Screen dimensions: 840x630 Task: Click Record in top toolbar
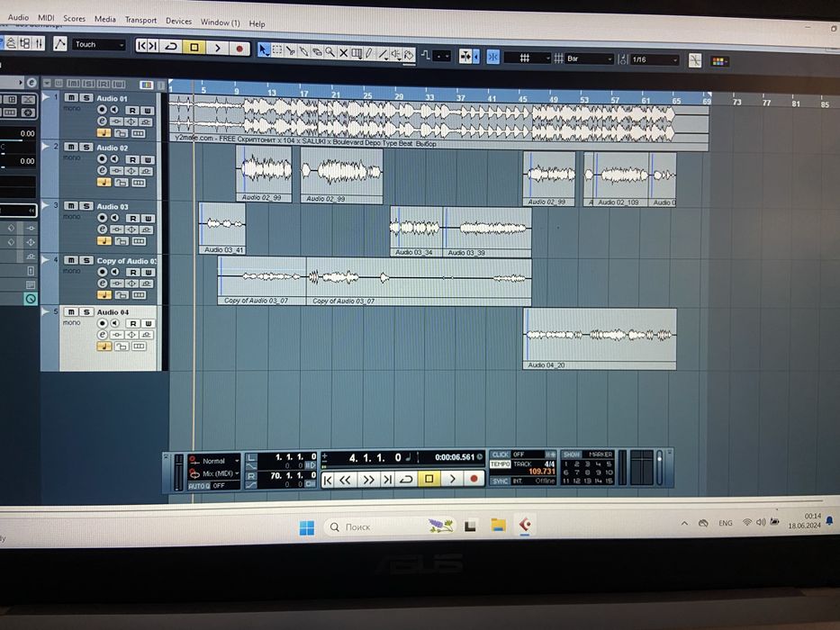click(239, 47)
